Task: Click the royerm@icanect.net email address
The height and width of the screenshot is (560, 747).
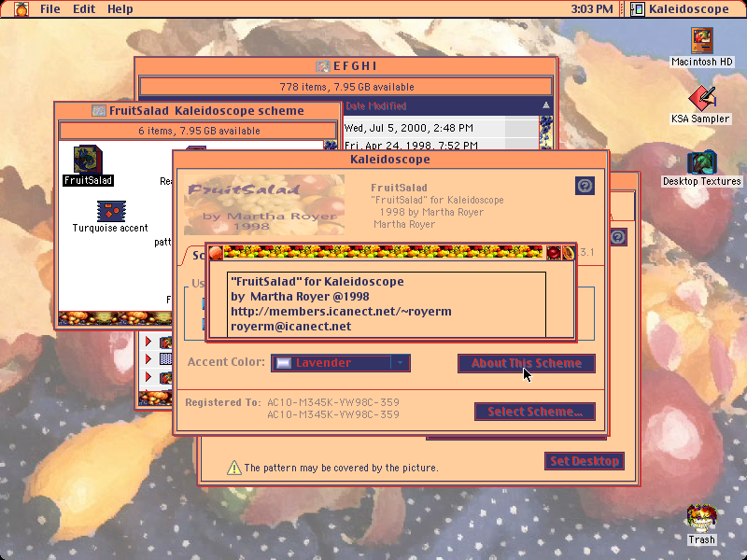Action: point(291,326)
